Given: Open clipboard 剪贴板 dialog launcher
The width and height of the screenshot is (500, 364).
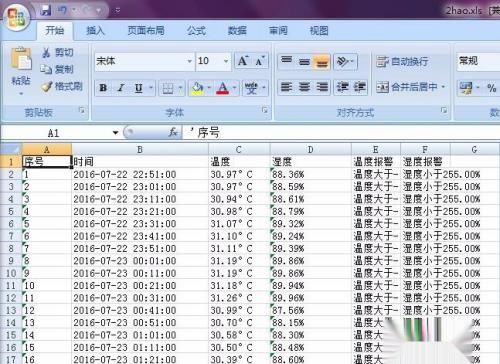Looking at the screenshot, I should tap(82, 110).
